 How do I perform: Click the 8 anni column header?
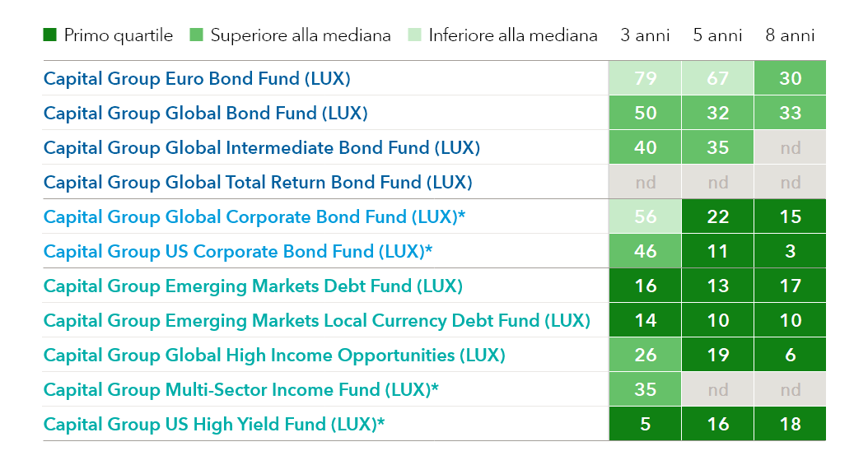(x=790, y=35)
